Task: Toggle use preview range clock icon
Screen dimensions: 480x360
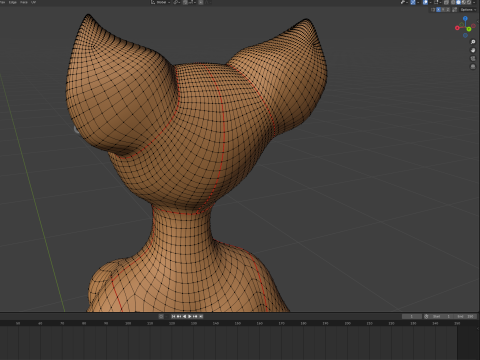Action: pos(426,316)
